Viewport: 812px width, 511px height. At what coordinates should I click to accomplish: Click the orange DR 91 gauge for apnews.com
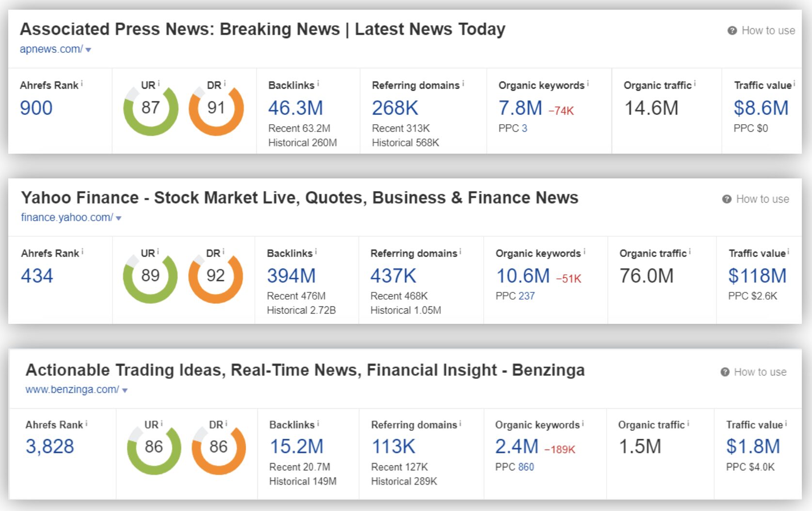coord(216,110)
